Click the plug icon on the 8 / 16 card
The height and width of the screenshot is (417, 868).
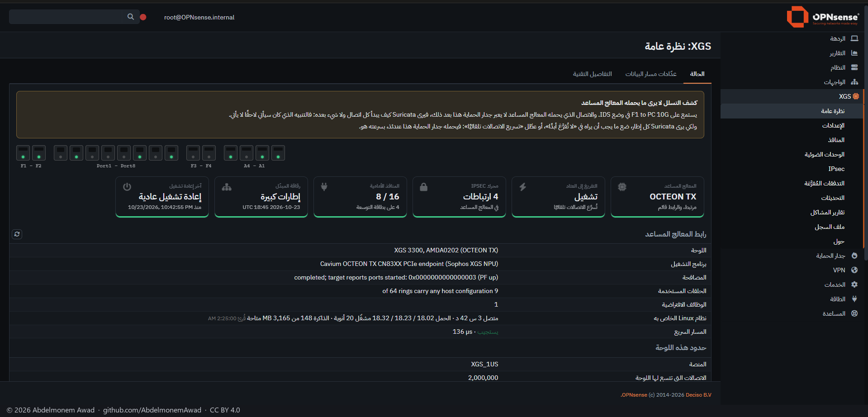pyautogui.click(x=324, y=187)
